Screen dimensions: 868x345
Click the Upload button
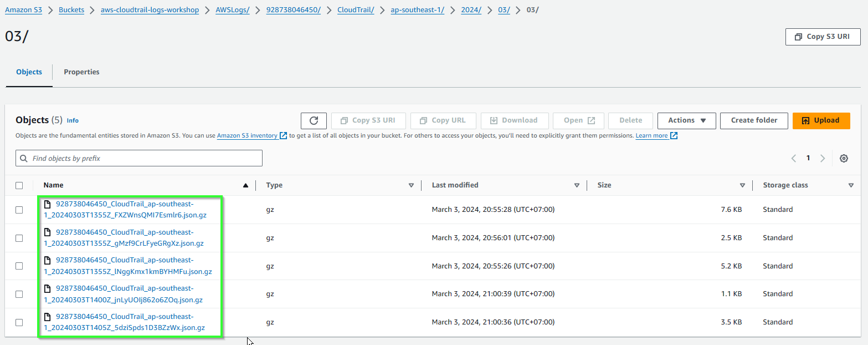click(x=821, y=120)
